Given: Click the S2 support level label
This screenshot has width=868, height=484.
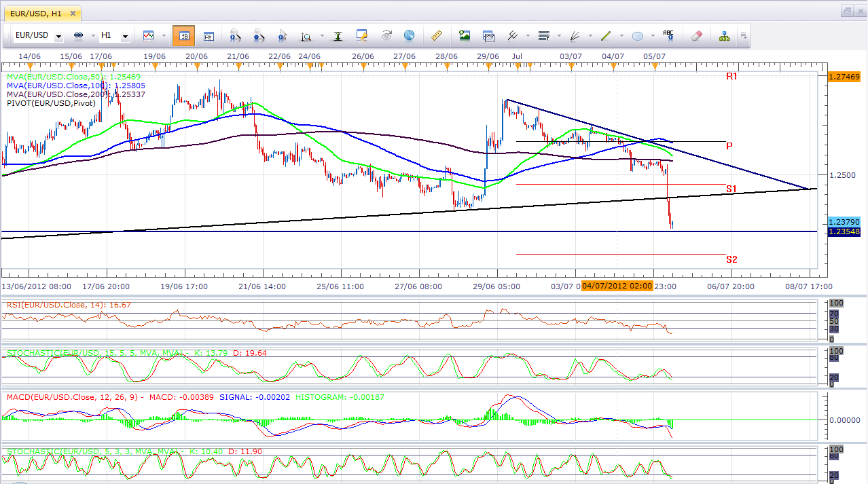Looking at the screenshot, I should (x=731, y=259).
